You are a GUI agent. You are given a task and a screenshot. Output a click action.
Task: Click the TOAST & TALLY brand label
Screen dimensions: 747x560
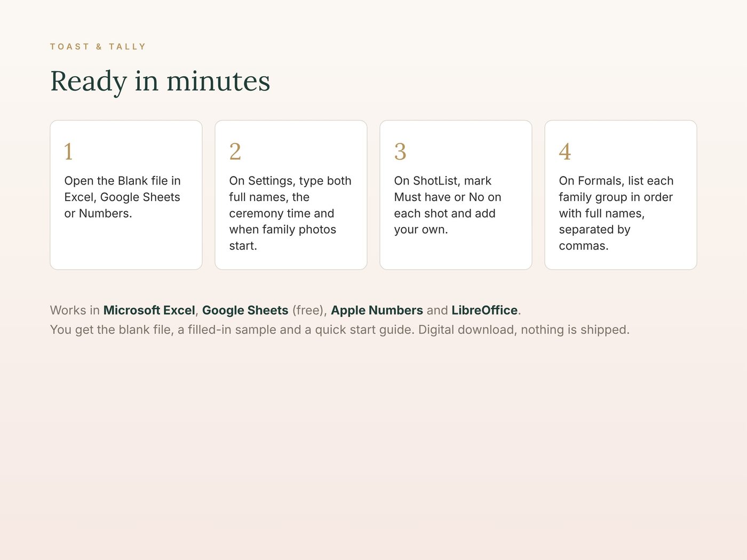(x=98, y=47)
